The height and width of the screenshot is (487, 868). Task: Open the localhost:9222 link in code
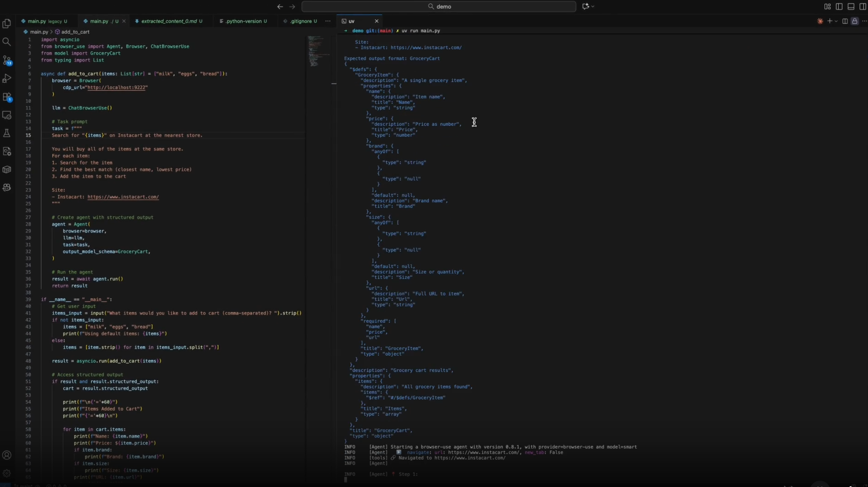click(116, 87)
